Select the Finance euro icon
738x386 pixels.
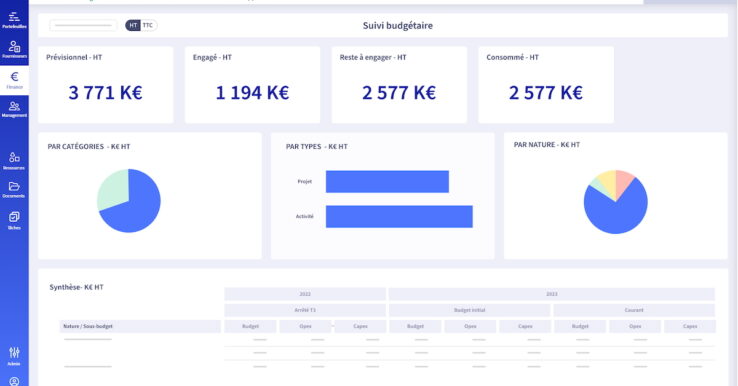click(x=14, y=80)
